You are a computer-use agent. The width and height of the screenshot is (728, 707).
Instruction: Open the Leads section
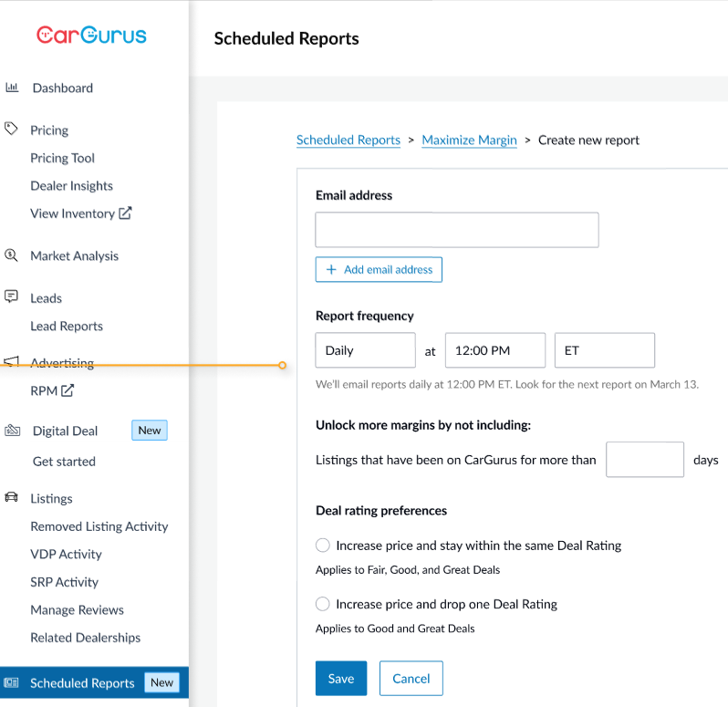point(46,298)
